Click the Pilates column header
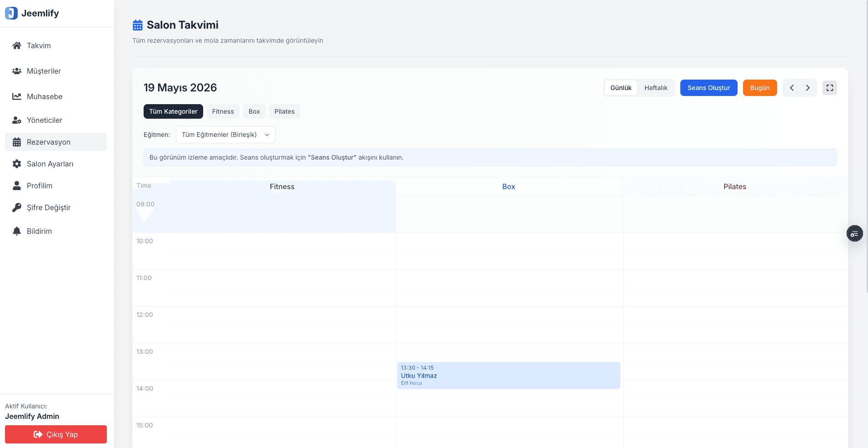 735,186
